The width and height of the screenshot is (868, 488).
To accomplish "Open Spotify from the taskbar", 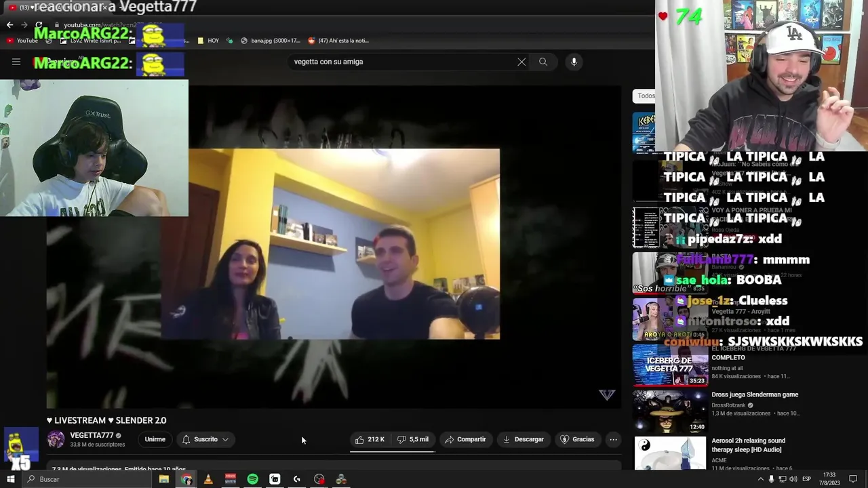I will click(252, 479).
